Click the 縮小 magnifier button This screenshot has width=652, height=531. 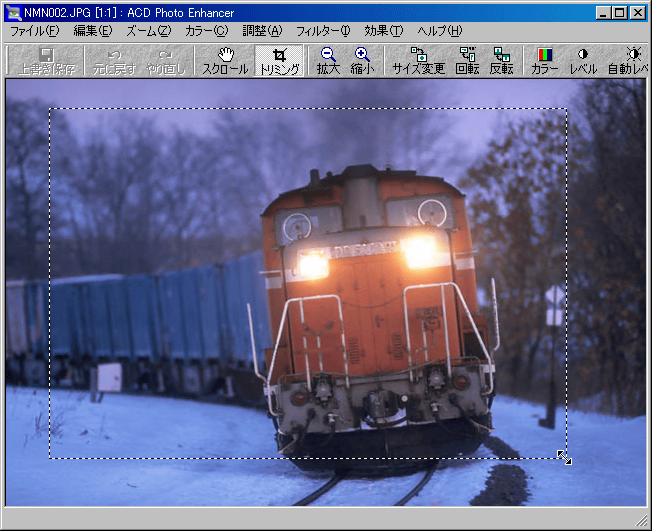click(362, 61)
